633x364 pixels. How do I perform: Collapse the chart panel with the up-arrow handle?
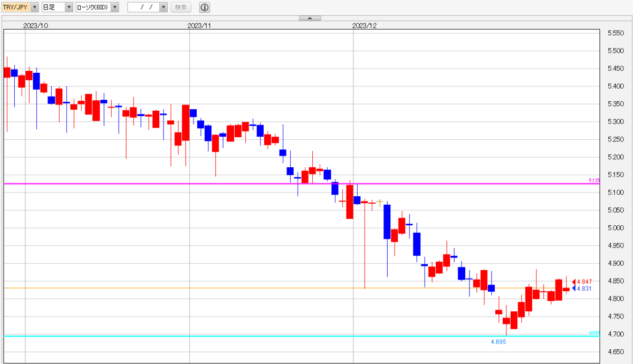tap(310, 18)
